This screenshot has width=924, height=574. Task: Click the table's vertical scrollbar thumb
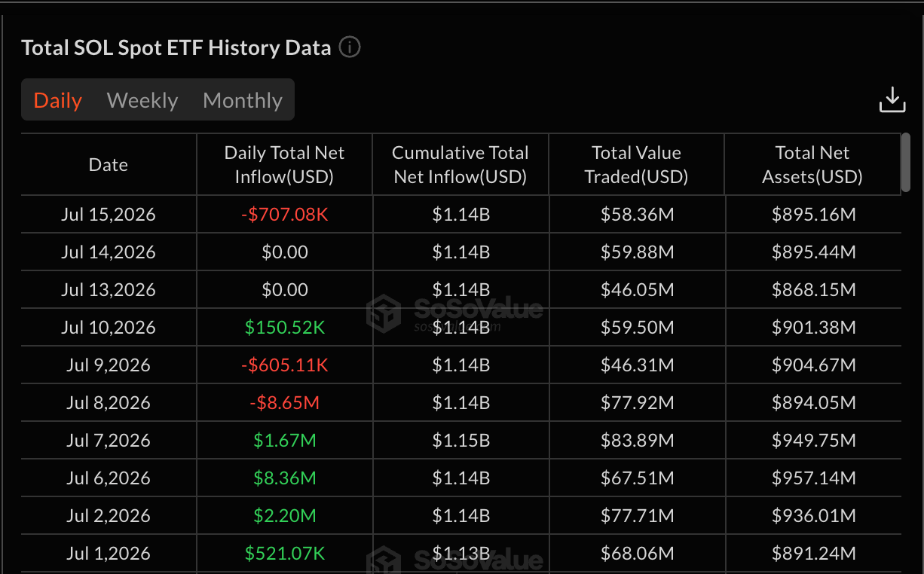tap(905, 163)
